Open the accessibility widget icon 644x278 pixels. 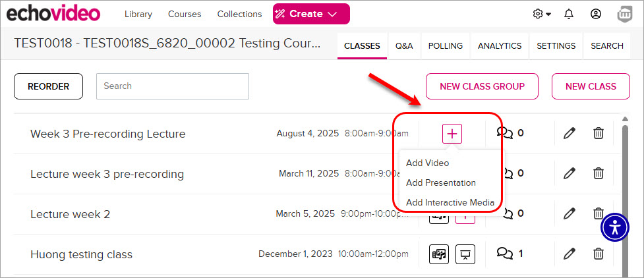point(615,227)
